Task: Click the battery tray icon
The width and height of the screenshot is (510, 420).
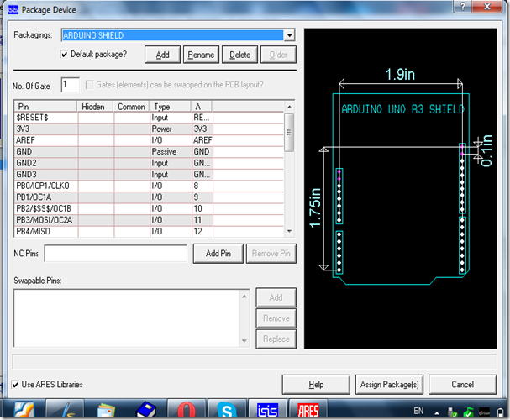Action: pyautogui.click(x=500, y=412)
